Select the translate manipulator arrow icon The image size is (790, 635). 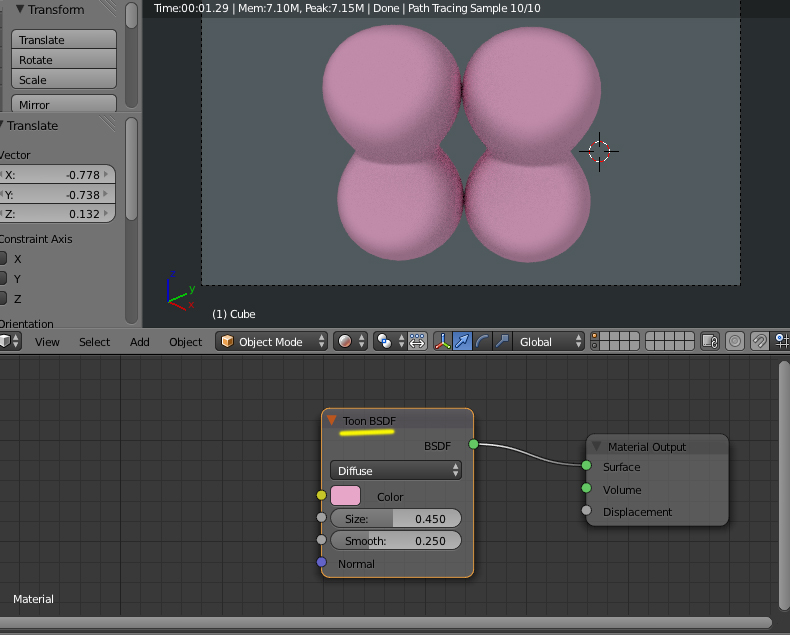(x=462, y=341)
